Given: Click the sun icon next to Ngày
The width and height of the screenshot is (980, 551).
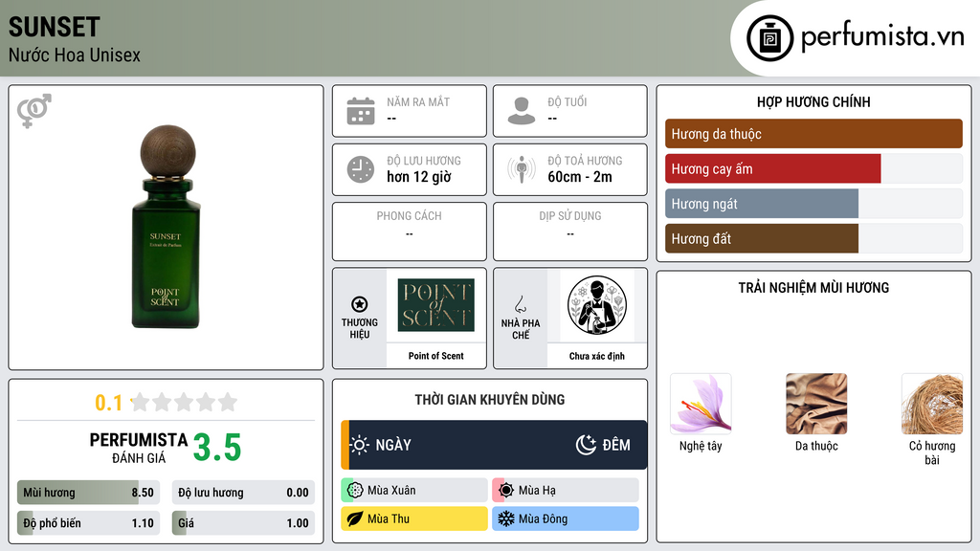Looking at the screenshot, I should (360, 445).
